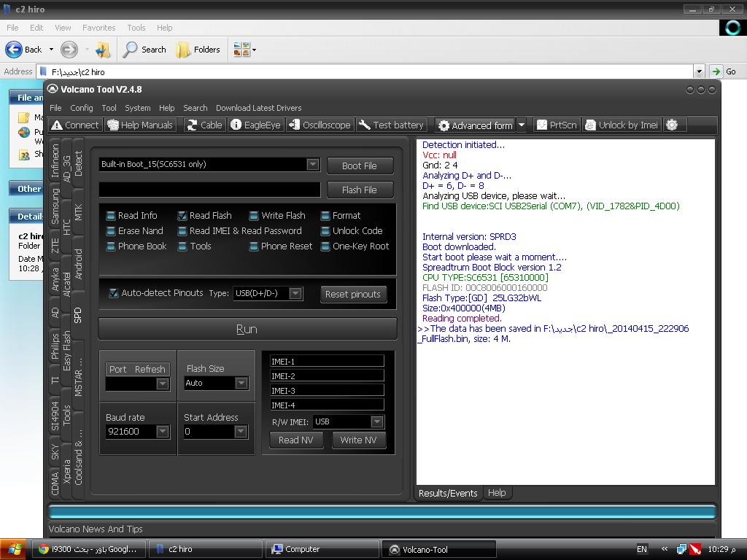Switch to c2 hiro taskbar item
747x560 pixels.
(205, 550)
